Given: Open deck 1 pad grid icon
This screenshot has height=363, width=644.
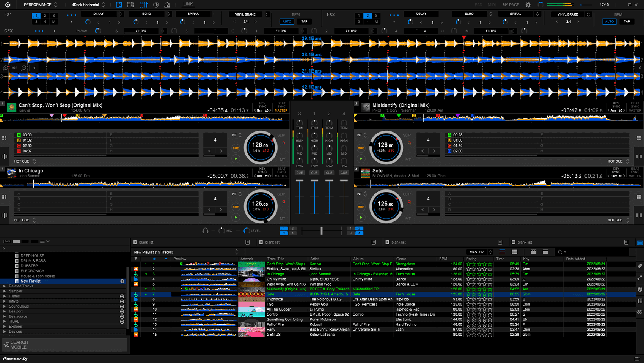Looking at the screenshot, I should coord(4,138).
